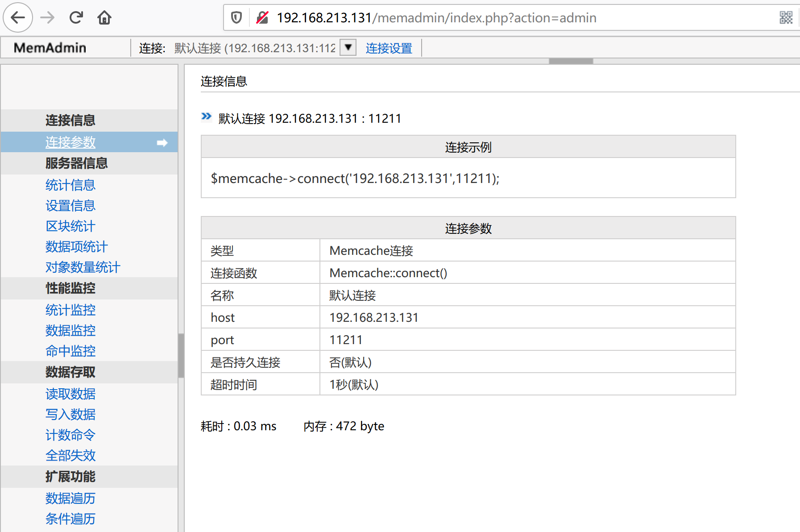Click the 连接信息 sidebar section header
800x532 pixels.
point(89,121)
